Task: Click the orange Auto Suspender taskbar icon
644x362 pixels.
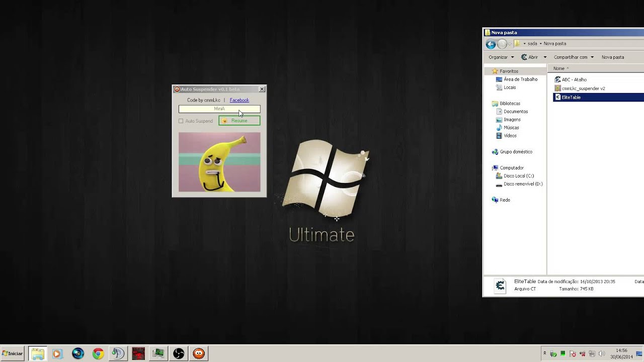Action: tap(199, 354)
